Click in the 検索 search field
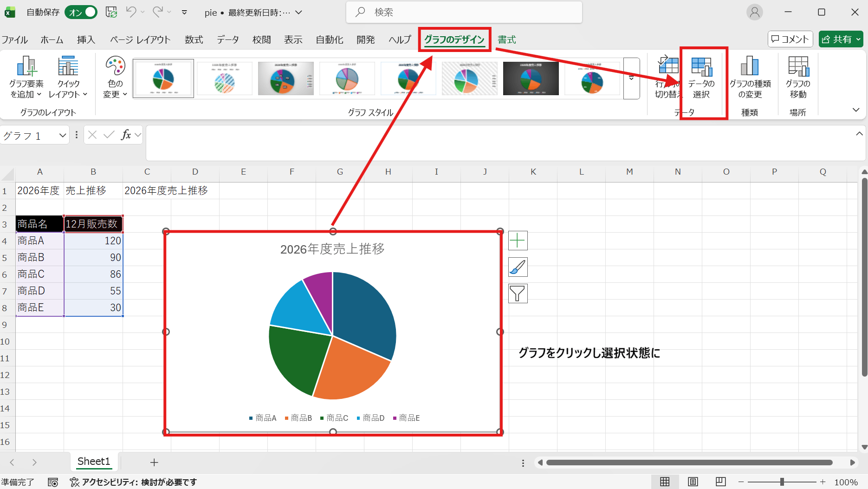The width and height of the screenshot is (868, 489). (x=464, y=12)
